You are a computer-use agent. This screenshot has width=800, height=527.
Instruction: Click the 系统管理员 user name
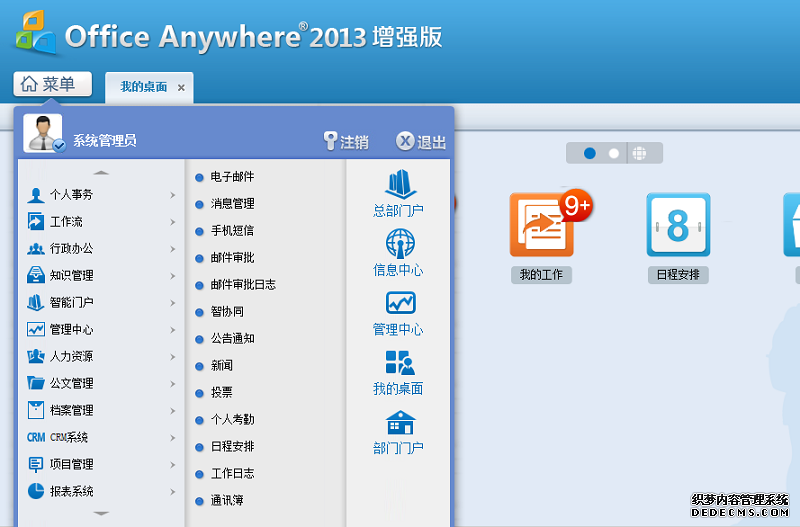[105, 141]
